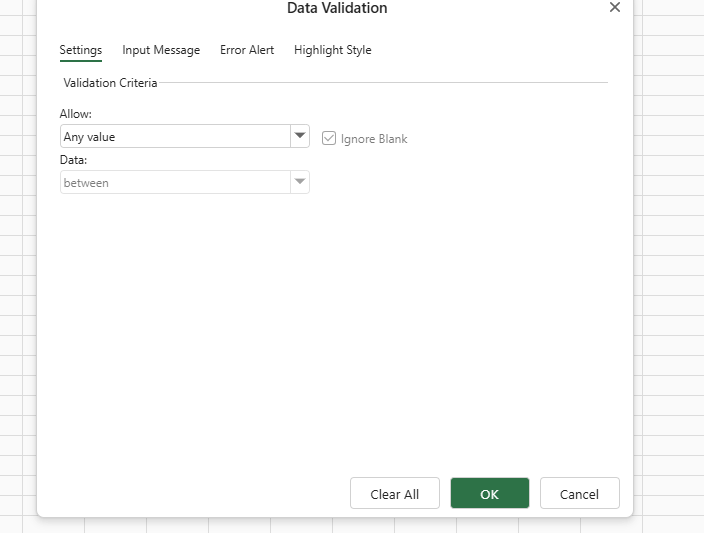Click the 'Data Validation' dialog title
704x533 pixels.
click(337, 9)
